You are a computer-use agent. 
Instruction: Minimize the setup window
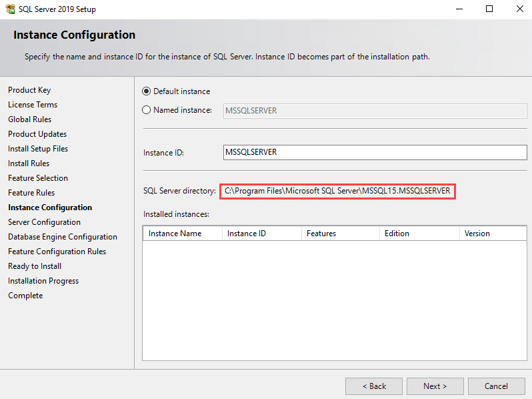coord(459,9)
